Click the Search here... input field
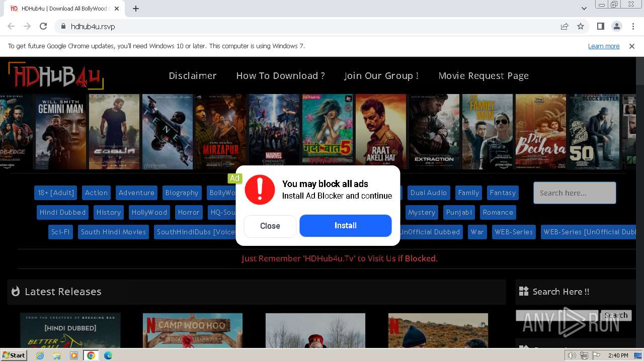 (575, 193)
